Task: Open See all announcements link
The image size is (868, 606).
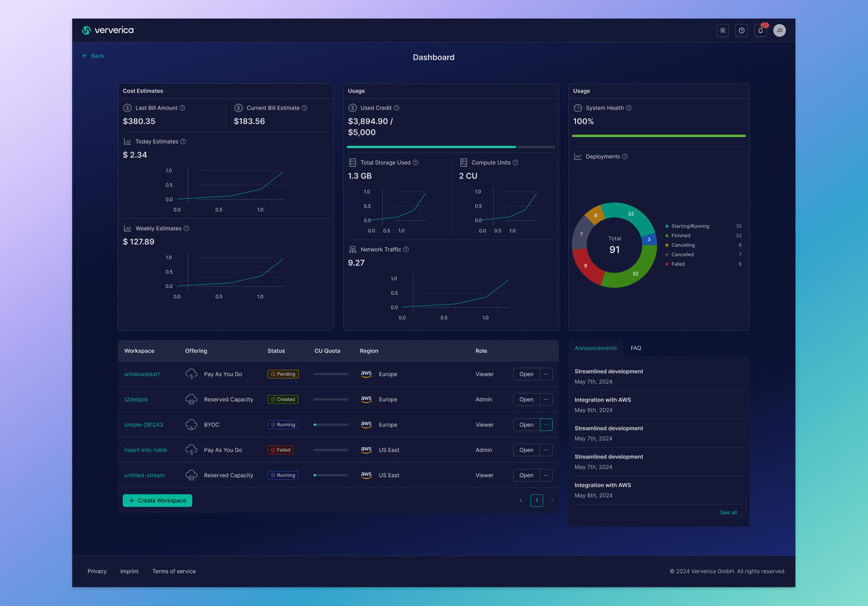Action: tap(728, 513)
